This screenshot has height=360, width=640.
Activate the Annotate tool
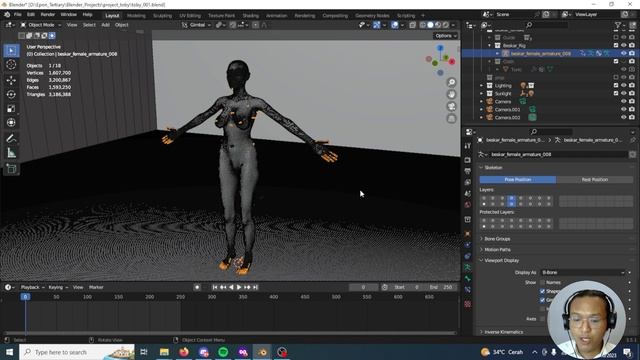click(11, 138)
